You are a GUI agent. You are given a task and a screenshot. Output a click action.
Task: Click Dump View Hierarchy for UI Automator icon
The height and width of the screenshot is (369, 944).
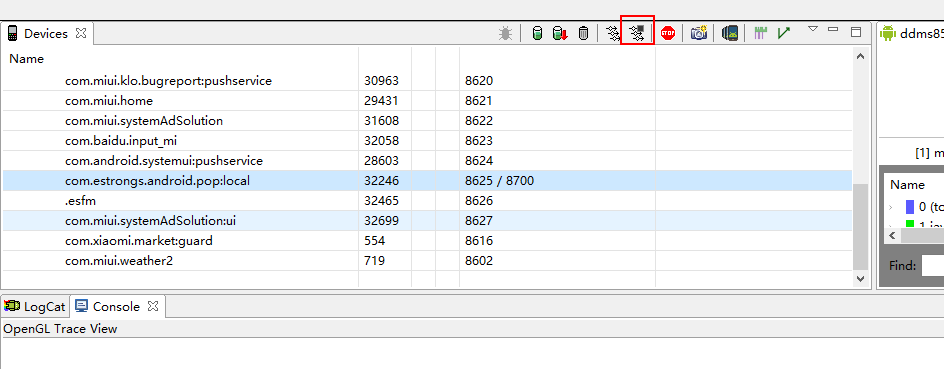(x=730, y=33)
